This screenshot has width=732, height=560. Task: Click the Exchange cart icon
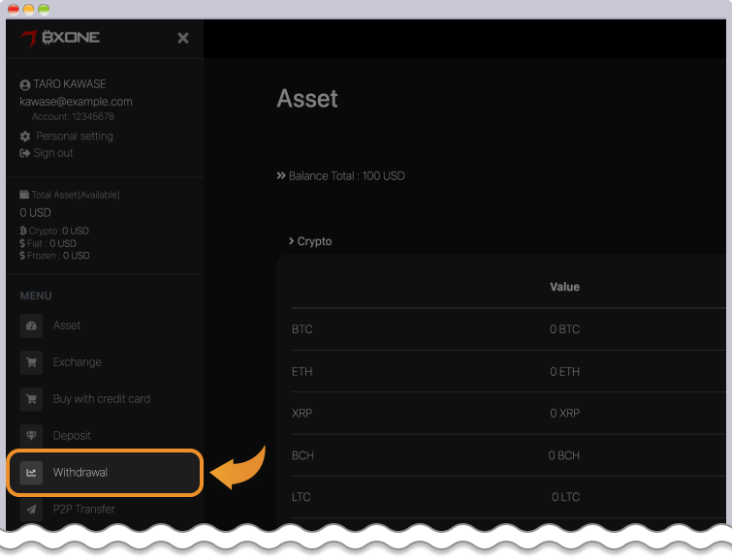(x=31, y=362)
